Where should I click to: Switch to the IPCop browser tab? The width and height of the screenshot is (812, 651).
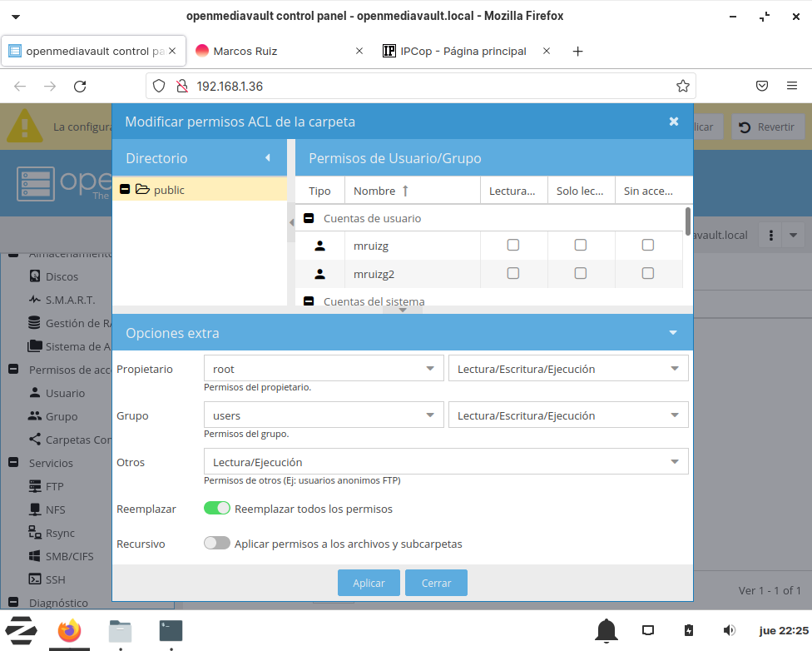pyautogui.click(x=463, y=51)
